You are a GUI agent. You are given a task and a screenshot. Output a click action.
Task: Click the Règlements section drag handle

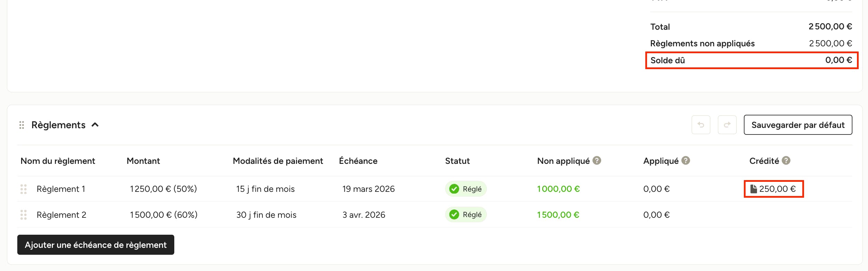pyautogui.click(x=21, y=125)
